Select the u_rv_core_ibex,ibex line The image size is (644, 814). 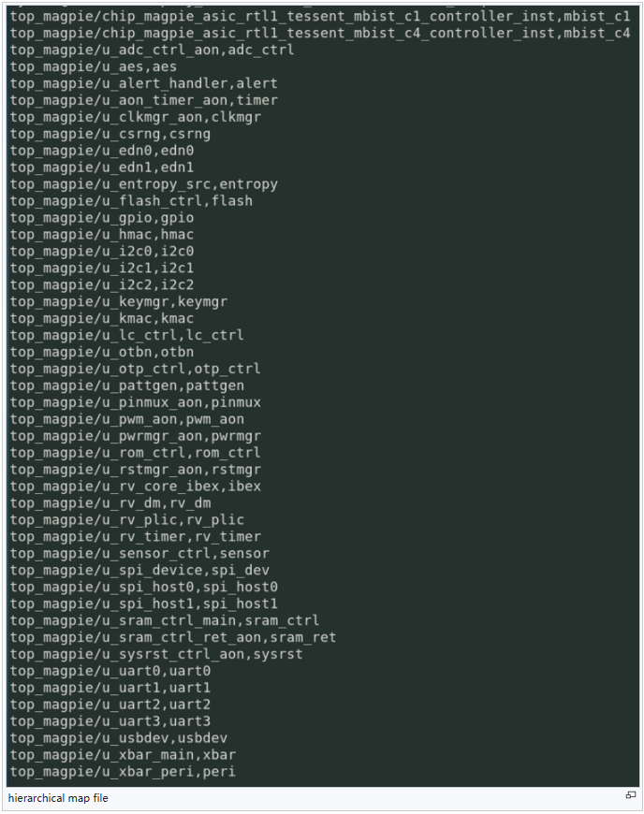[x=136, y=487]
